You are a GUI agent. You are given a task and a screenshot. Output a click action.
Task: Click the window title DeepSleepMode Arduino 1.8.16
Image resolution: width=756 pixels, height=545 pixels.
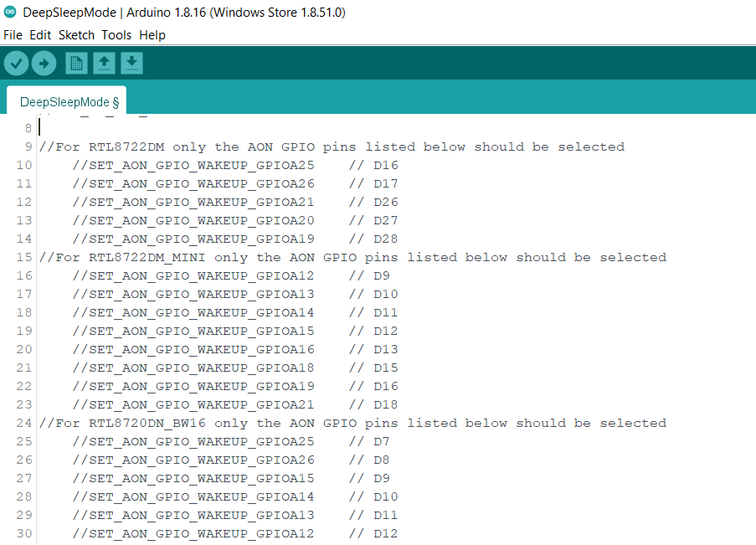[x=184, y=13]
